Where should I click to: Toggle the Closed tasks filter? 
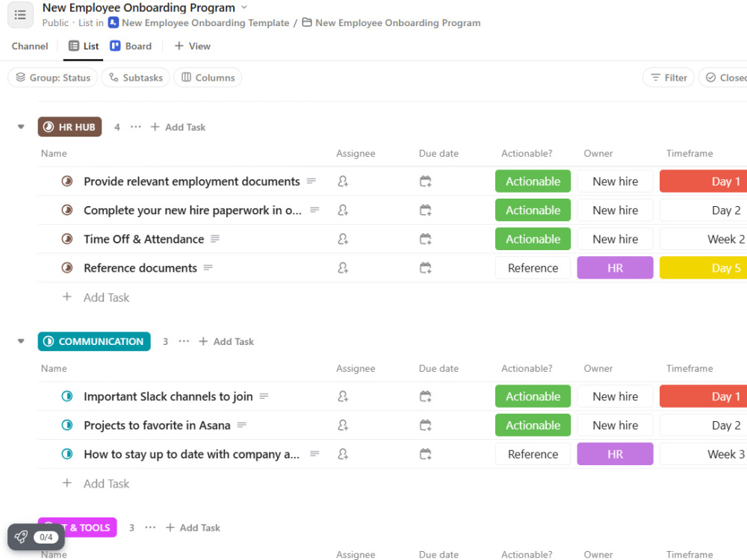click(x=722, y=78)
